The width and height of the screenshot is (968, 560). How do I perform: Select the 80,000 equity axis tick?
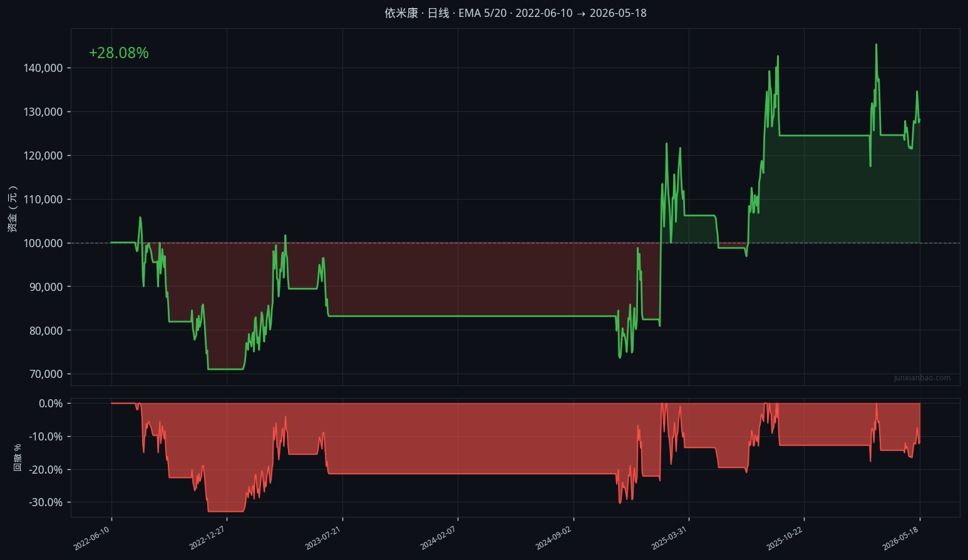tap(46, 331)
